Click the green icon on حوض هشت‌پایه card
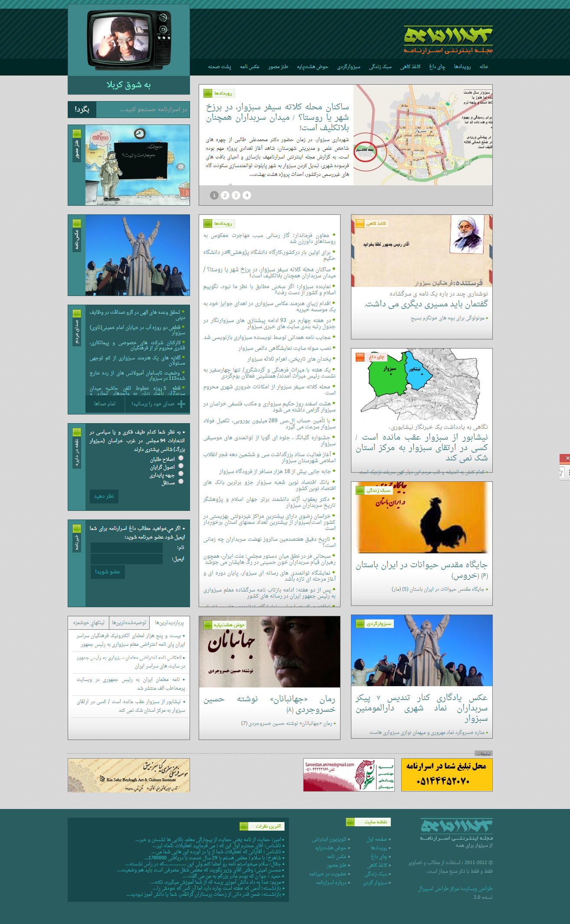This screenshot has height=924, width=570. coord(208,625)
